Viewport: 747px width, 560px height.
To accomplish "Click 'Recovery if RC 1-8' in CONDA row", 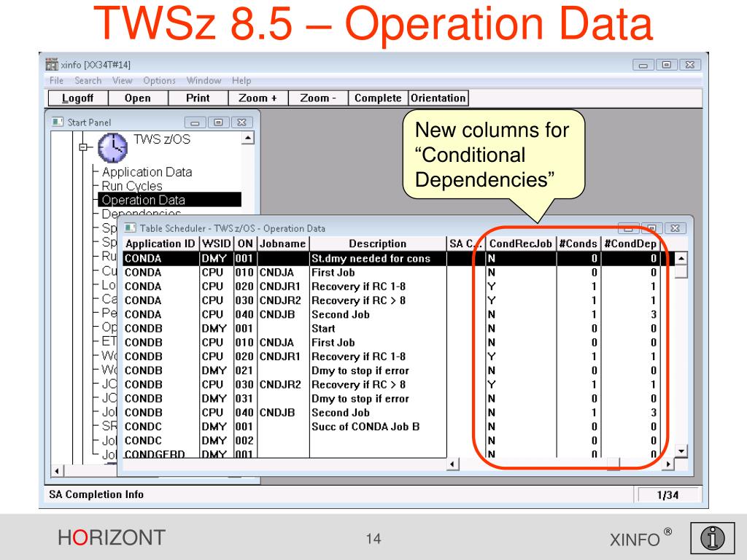I will (x=358, y=287).
